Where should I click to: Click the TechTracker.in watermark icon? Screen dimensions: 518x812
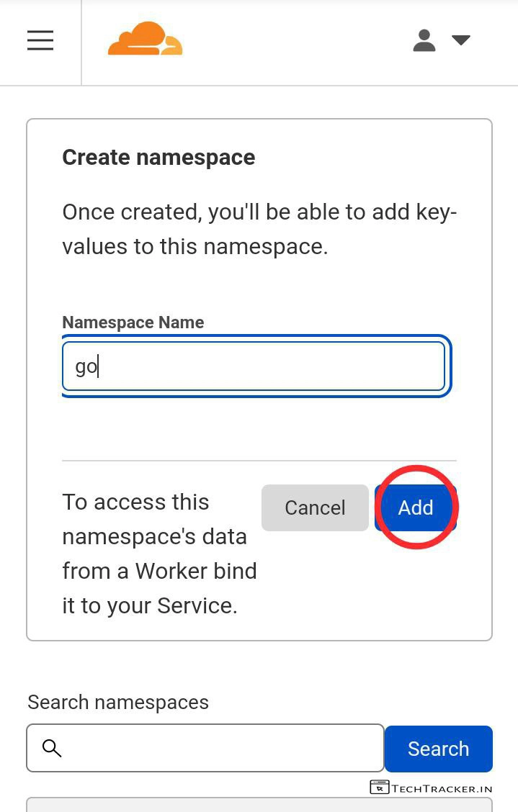(380, 788)
